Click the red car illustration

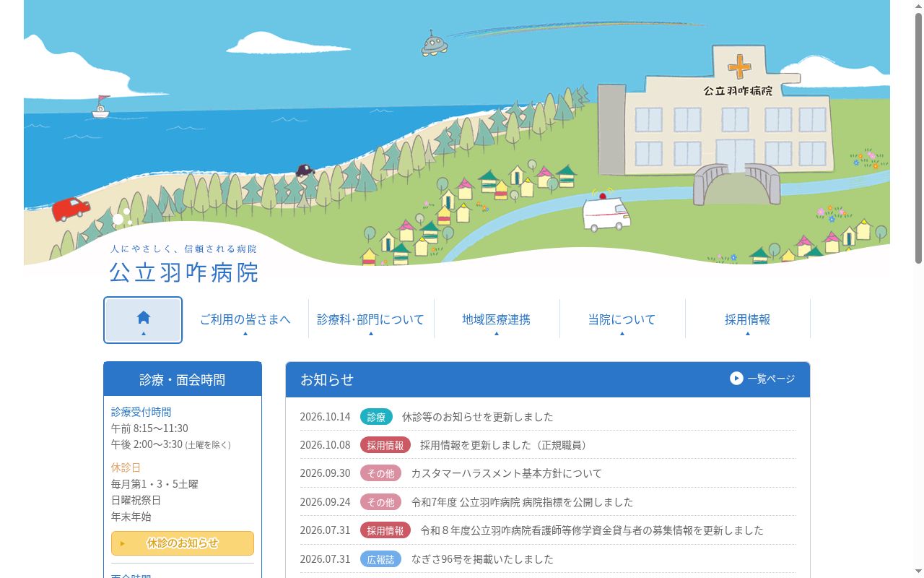71,209
